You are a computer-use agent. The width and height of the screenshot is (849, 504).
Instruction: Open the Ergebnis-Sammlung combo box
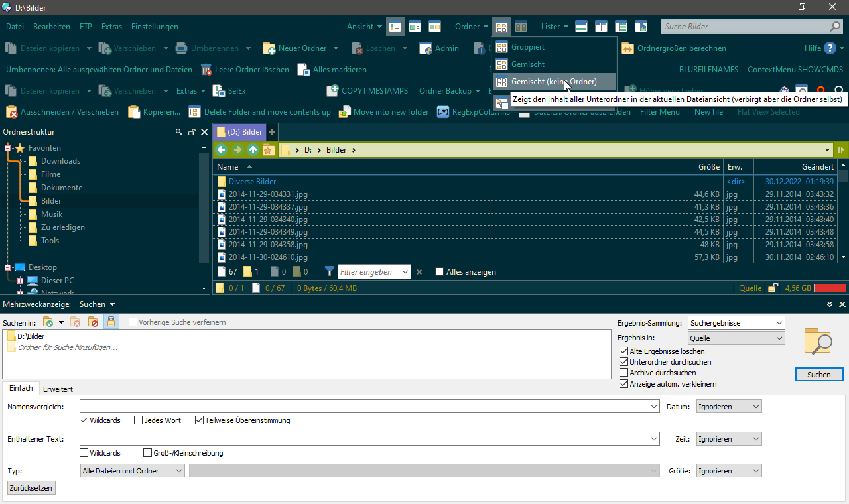(x=737, y=323)
